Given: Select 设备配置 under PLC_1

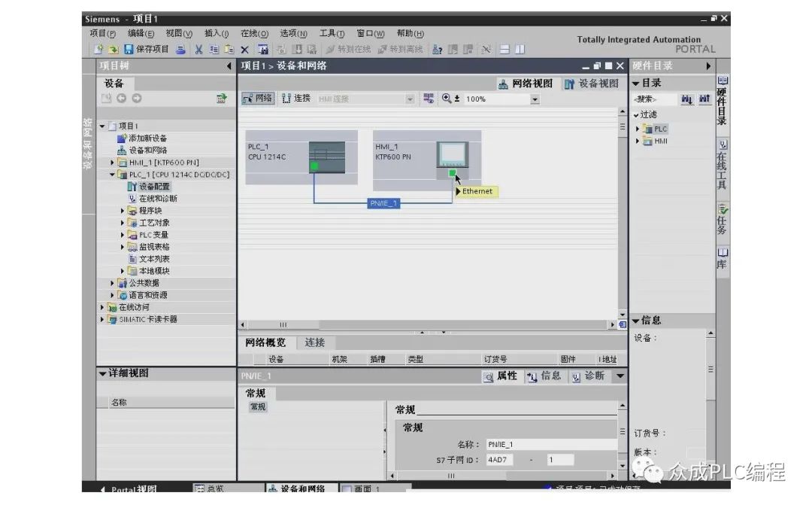Looking at the screenshot, I should click(154, 187).
